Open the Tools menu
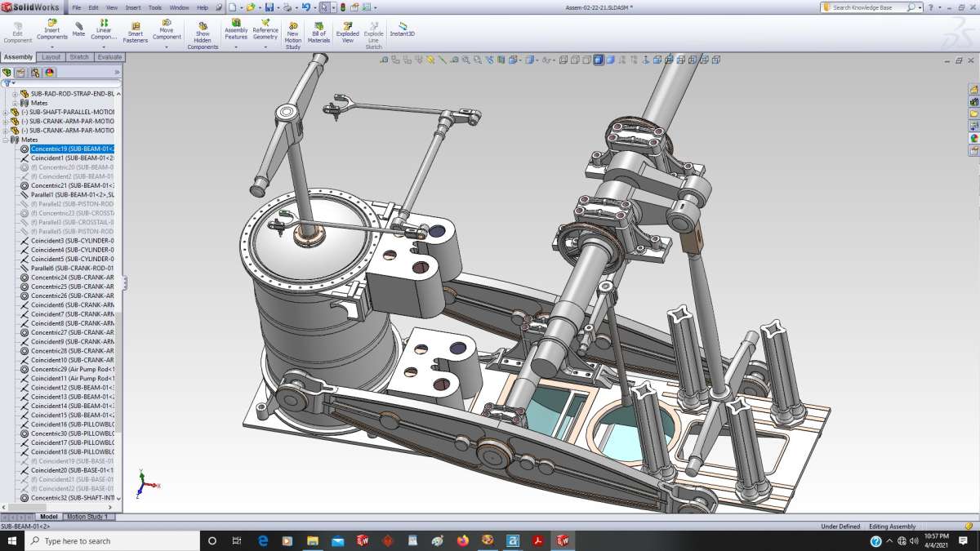This screenshot has height=551, width=980. (155, 7)
